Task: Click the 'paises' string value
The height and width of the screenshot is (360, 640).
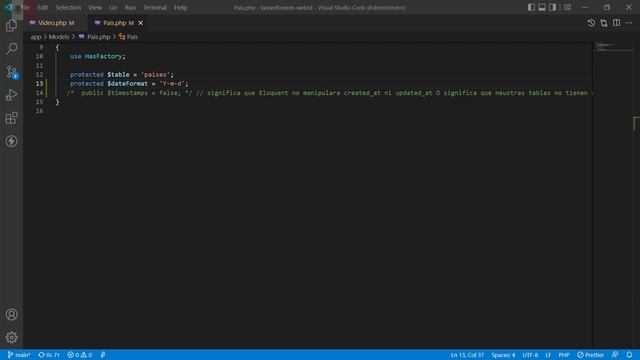Action: [155, 75]
